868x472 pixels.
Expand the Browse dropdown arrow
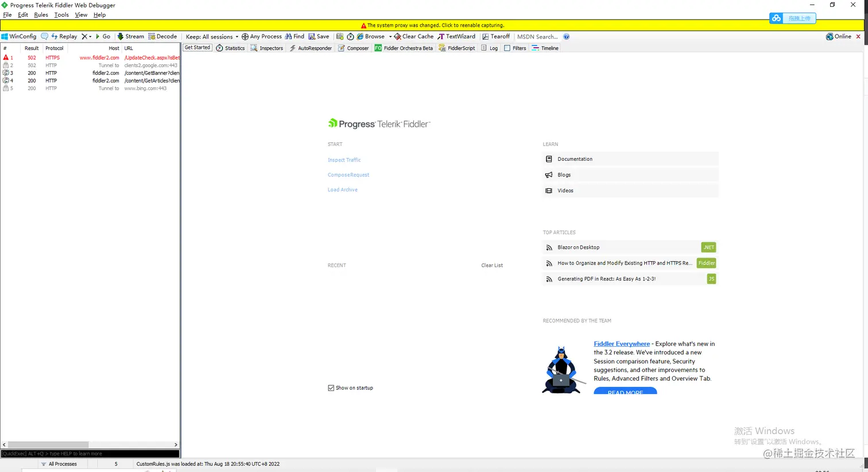[390, 37]
